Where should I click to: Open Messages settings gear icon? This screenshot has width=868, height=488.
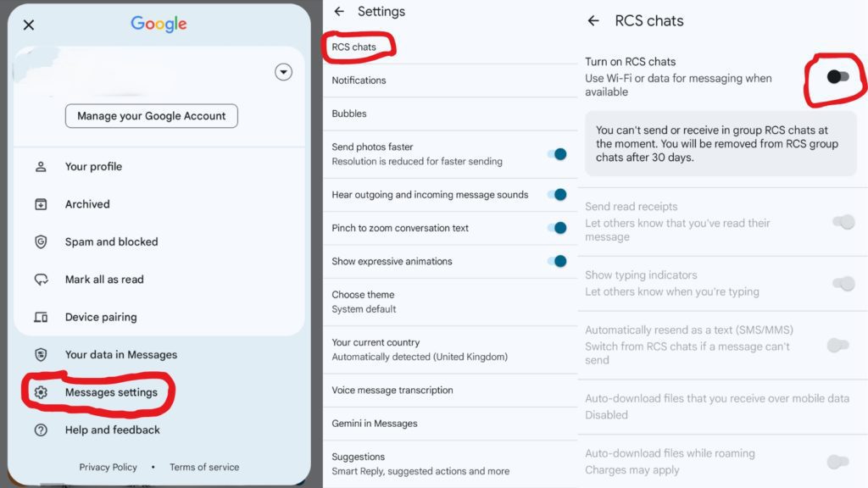pyautogui.click(x=41, y=392)
